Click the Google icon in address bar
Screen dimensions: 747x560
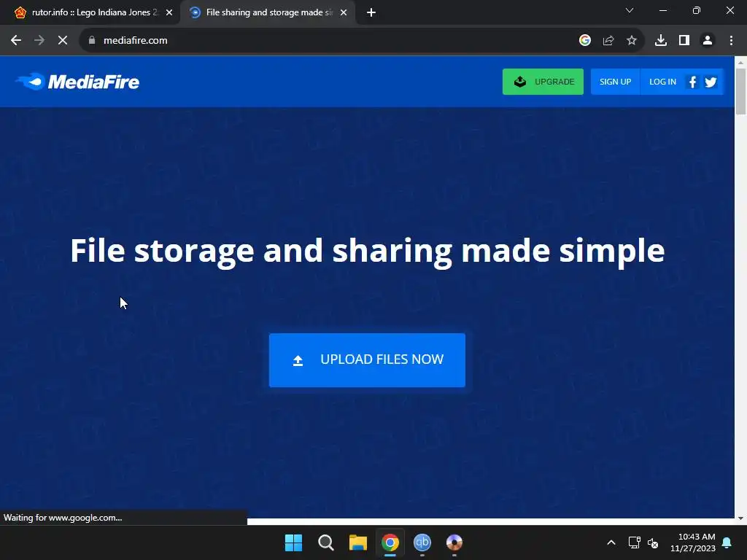click(585, 41)
